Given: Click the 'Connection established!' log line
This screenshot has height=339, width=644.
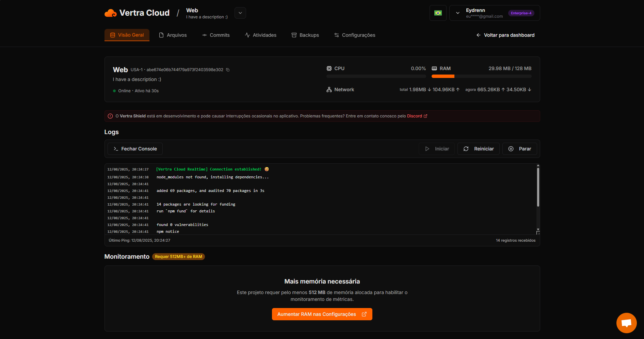Looking at the screenshot, I should pyautogui.click(x=212, y=169).
